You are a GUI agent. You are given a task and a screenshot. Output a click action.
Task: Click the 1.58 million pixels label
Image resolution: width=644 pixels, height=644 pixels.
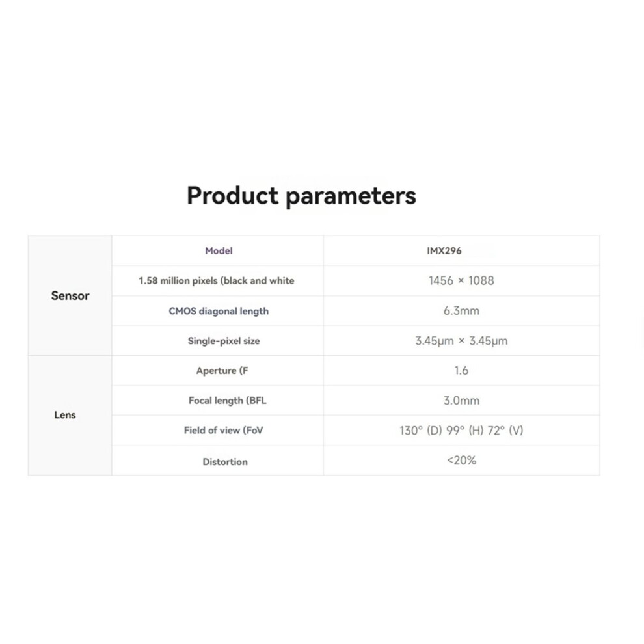point(217,280)
